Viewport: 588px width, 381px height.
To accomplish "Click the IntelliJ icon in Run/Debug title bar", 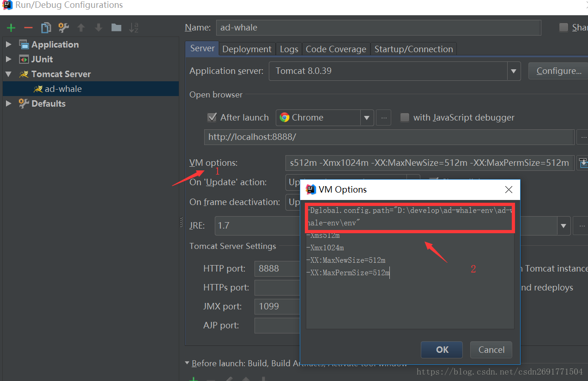I will click(7, 5).
